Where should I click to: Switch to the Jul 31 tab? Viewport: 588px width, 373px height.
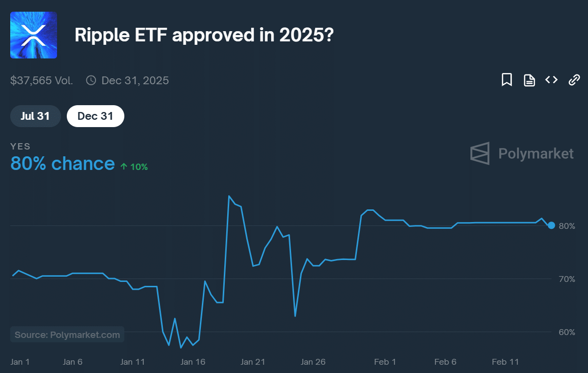[35, 116]
